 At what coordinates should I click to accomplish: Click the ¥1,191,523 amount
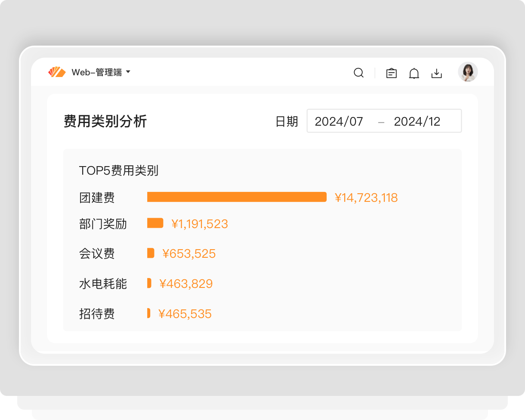tap(200, 224)
